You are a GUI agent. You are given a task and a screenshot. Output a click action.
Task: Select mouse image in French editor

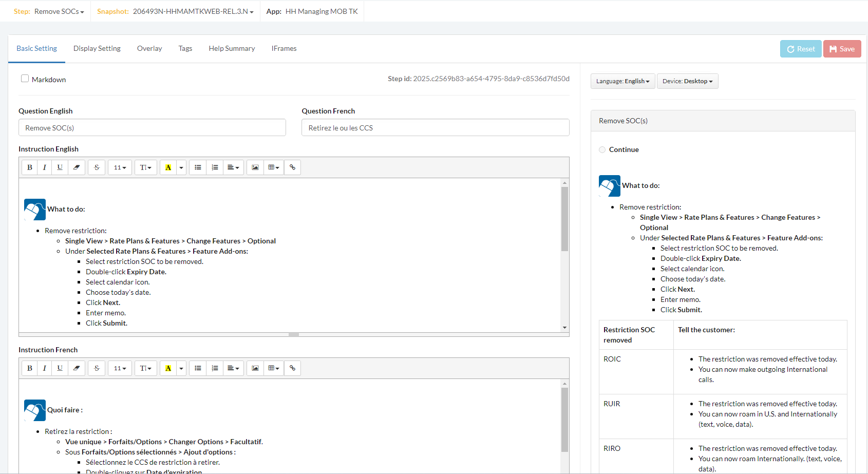(35, 410)
